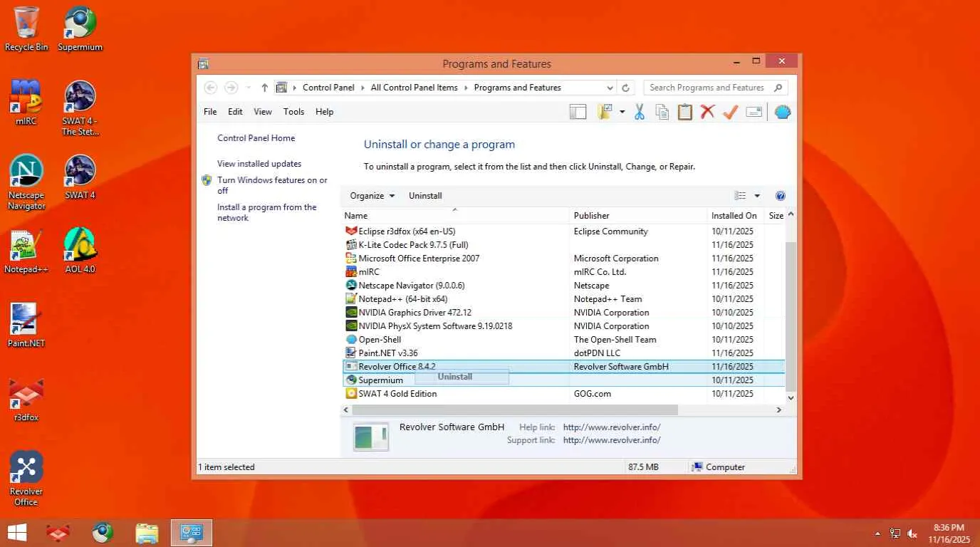Screen dimensions: 980x547
Task: Select the mIRC desktop shortcut
Action: [x=26, y=103]
